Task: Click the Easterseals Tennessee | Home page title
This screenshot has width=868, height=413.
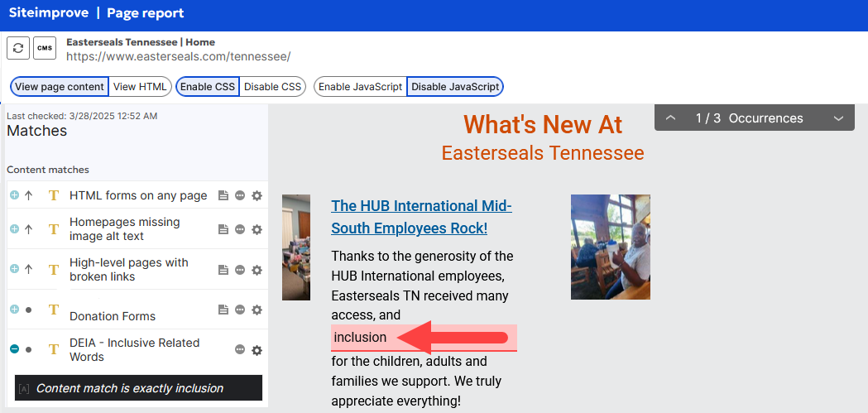Action: click(141, 42)
